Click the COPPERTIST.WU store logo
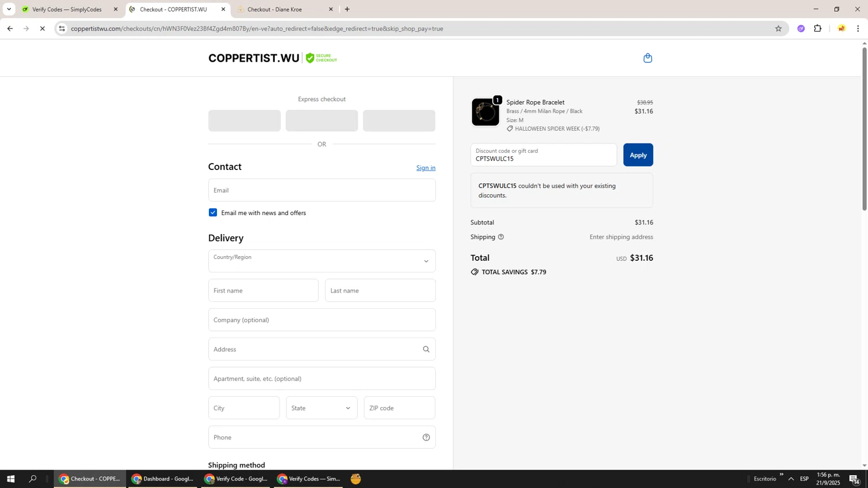 tap(254, 58)
